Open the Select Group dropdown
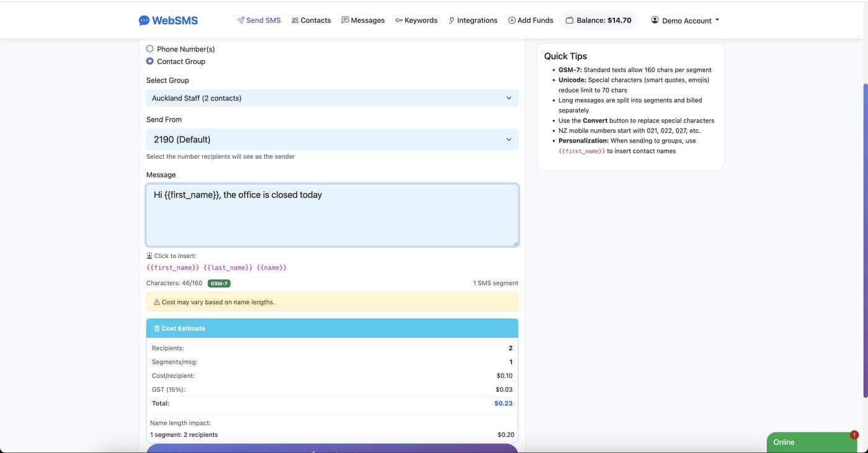The width and height of the screenshot is (868, 453). click(x=332, y=98)
